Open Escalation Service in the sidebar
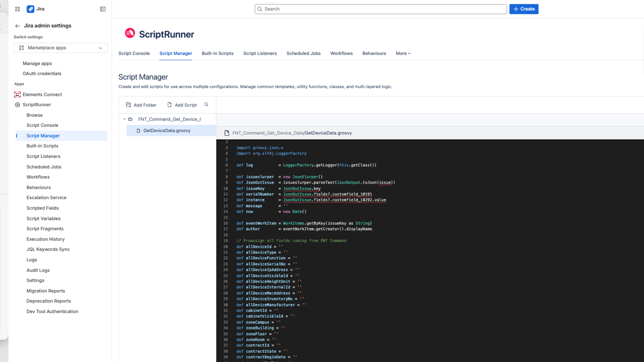Screen dimensions: 644x362 [46, 198]
